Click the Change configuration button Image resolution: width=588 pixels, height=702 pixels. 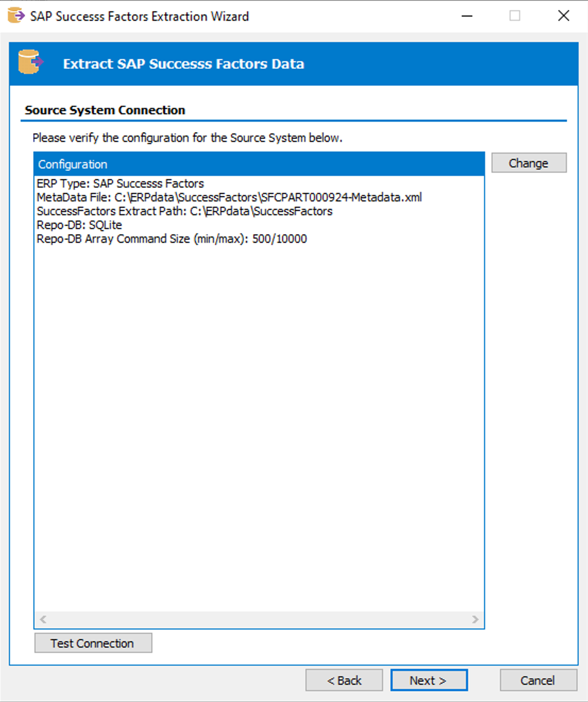(529, 163)
